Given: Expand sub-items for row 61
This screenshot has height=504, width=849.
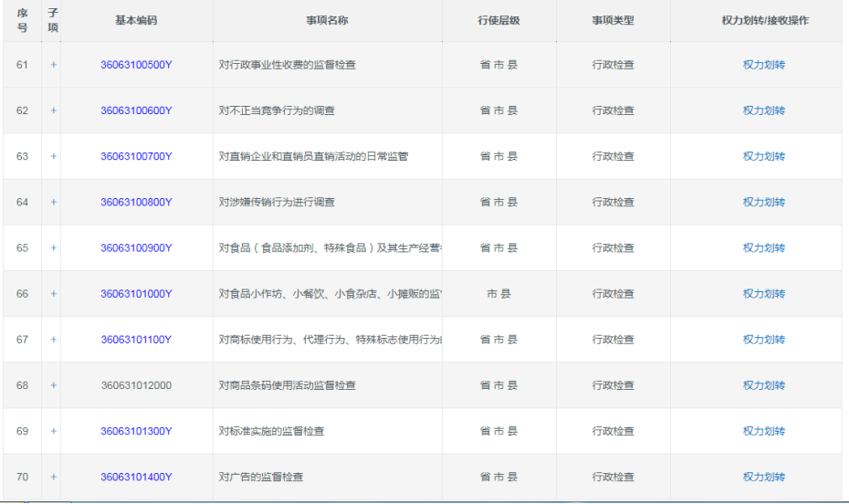Looking at the screenshot, I should [53, 65].
